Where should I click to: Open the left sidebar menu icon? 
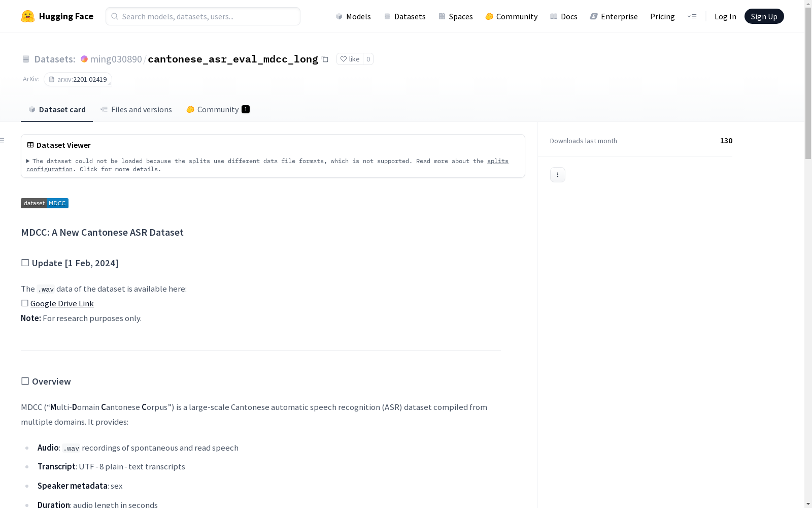(3, 140)
